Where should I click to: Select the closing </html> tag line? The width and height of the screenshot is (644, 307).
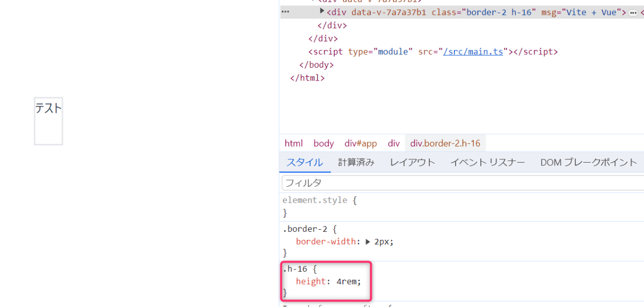tap(308, 78)
